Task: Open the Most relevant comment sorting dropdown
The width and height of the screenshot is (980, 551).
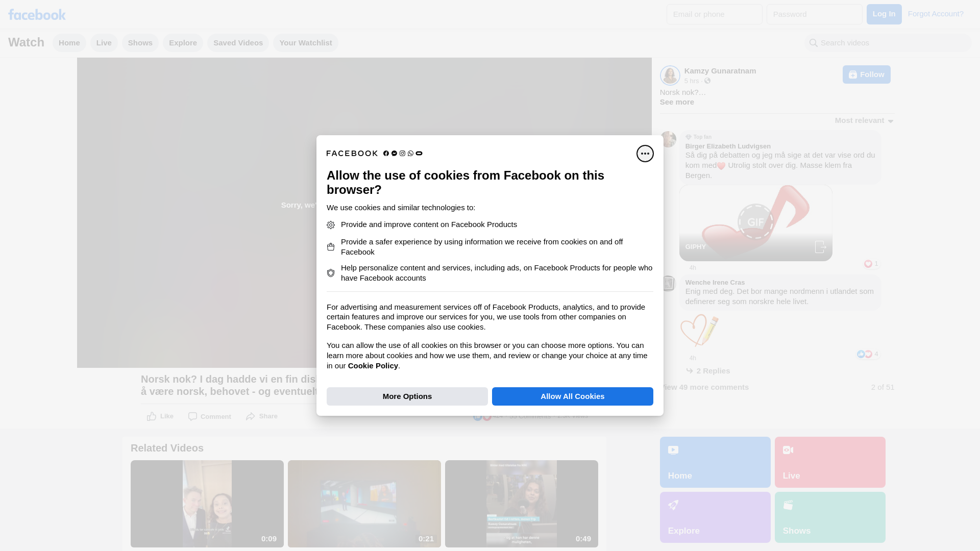Action: [x=864, y=120]
